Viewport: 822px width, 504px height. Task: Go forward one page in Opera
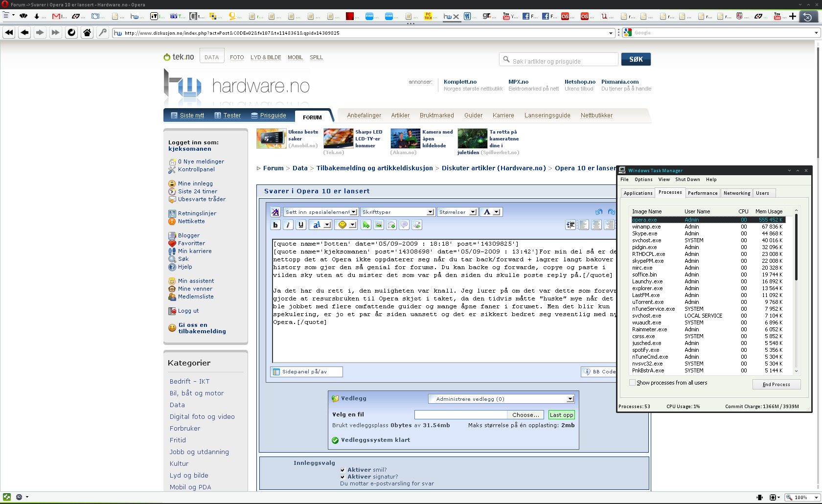[40, 33]
